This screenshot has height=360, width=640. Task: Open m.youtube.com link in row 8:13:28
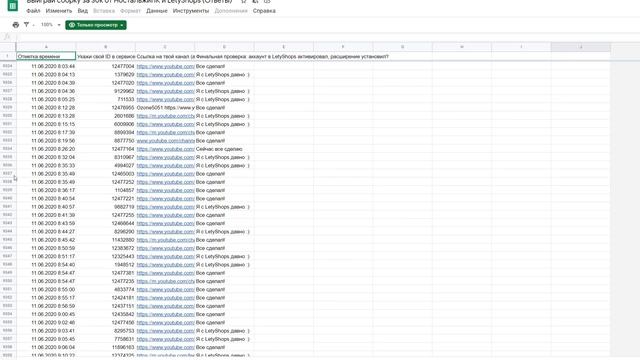[165, 116]
